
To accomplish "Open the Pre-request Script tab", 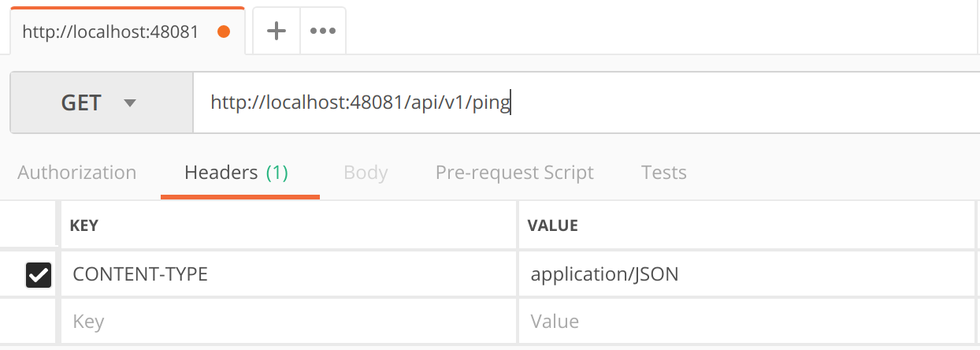I will click(x=514, y=173).
